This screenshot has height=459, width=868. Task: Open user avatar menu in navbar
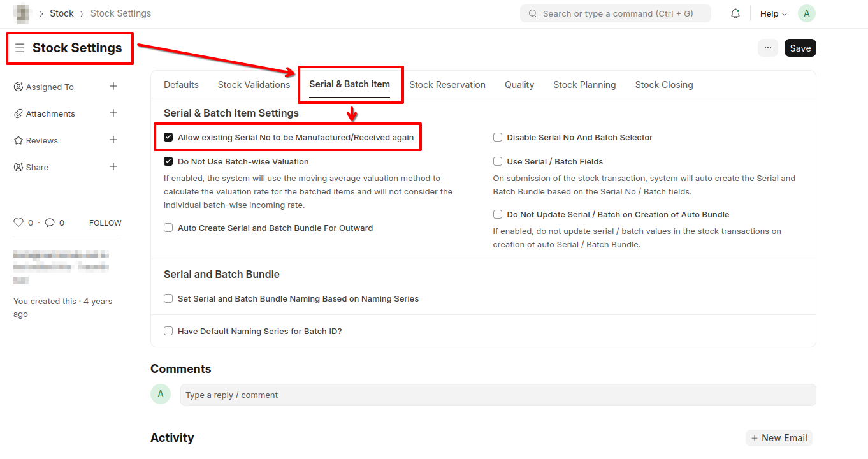[x=806, y=13]
